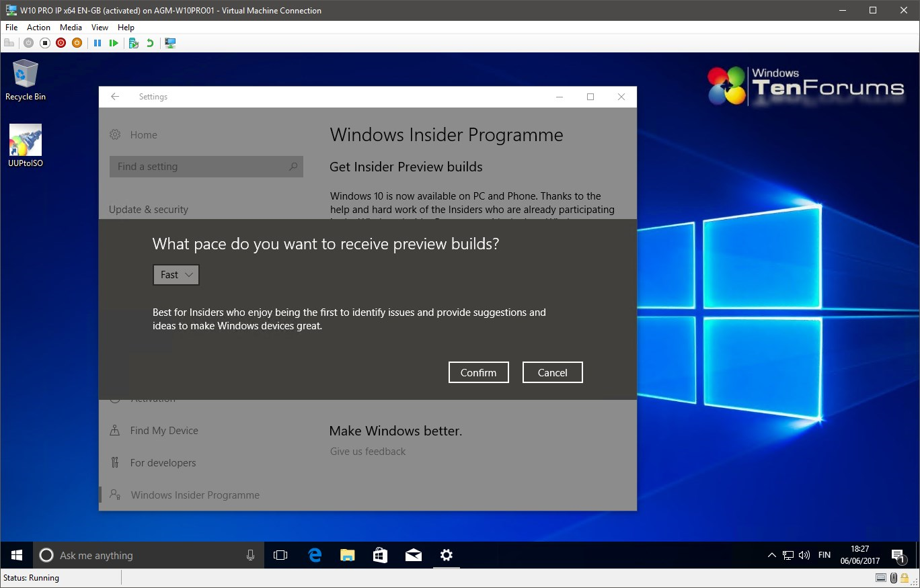
Task: Click the network tray icon
Action: click(788, 555)
